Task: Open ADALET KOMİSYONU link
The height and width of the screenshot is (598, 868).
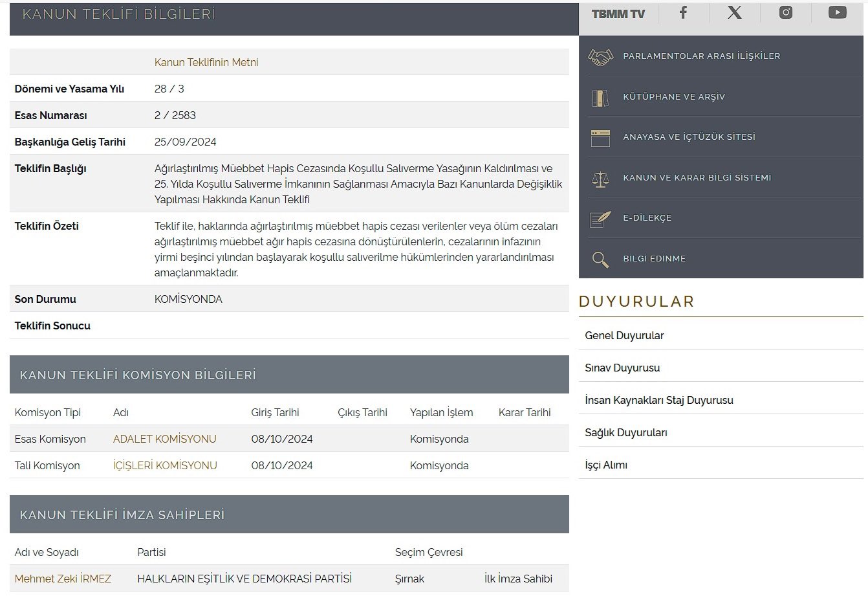Action: coord(165,439)
